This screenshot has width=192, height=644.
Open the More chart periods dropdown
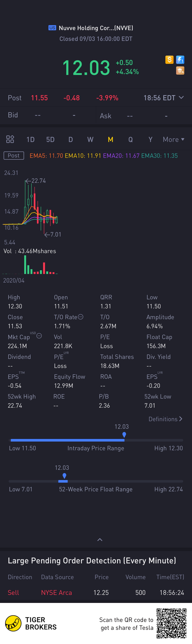point(173,139)
